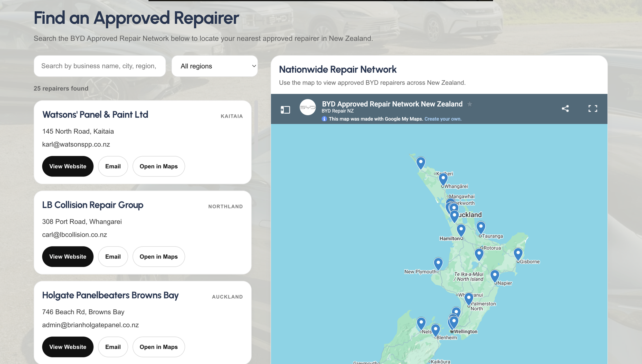Click email carl@lbcollision.co.nz text
Image resolution: width=642 pixels, height=364 pixels.
click(74, 235)
